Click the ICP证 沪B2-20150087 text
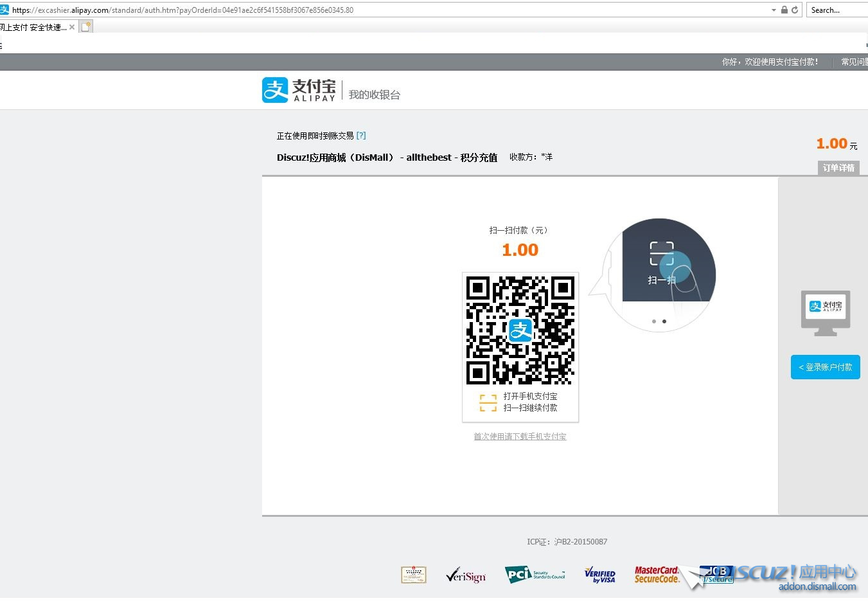Viewport: 868px width, 603px height. pos(567,542)
